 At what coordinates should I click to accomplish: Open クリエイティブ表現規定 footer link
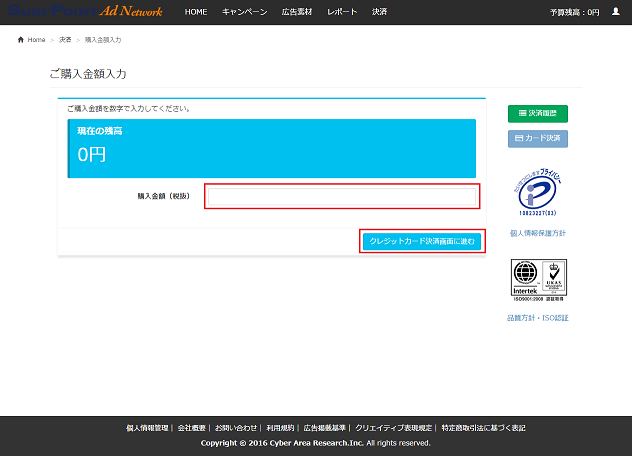tap(393, 428)
